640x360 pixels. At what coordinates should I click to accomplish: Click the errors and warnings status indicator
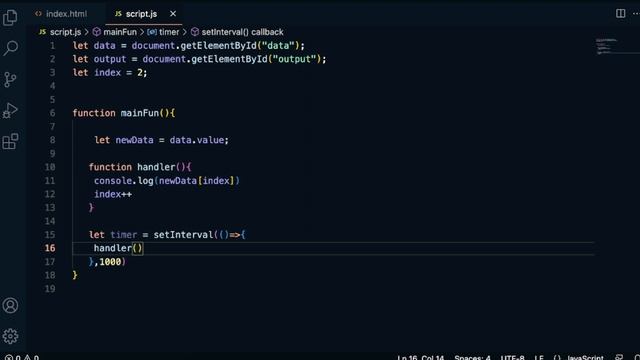[x=22, y=358]
